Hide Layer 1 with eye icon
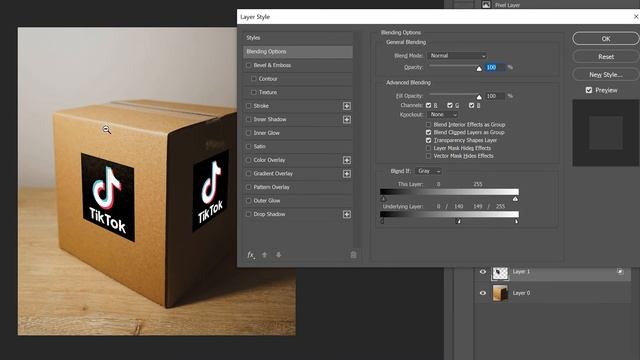 tap(483, 272)
